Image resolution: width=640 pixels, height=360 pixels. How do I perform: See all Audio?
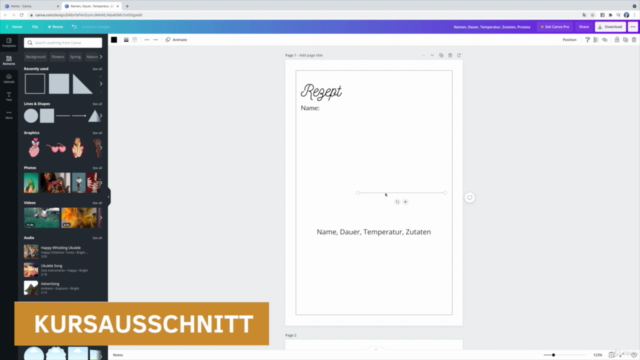click(97, 238)
